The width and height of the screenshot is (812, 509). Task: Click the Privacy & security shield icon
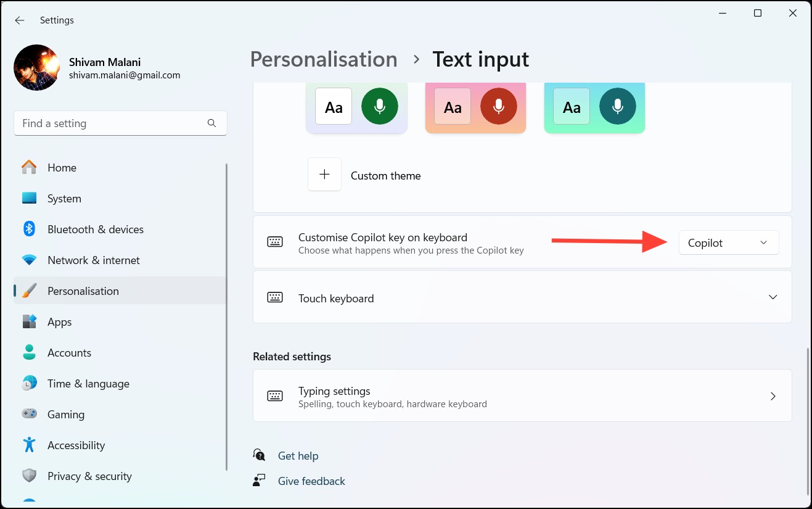(x=29, y=476)
